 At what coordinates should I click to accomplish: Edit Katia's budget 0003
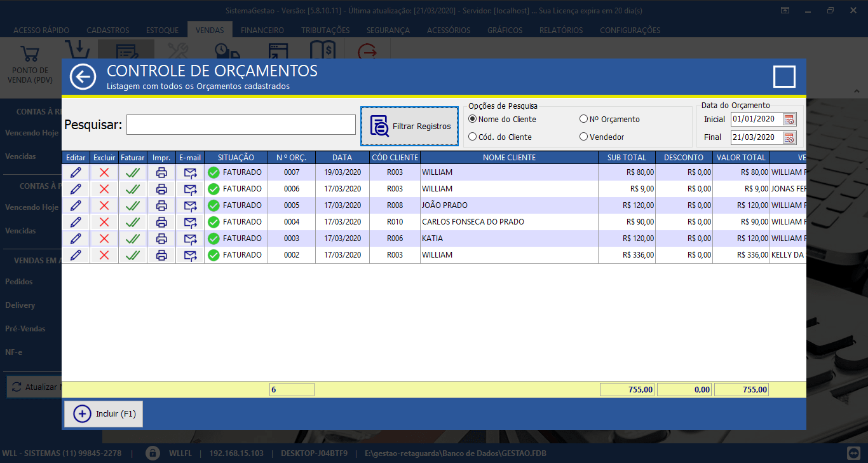click(76, 238)
